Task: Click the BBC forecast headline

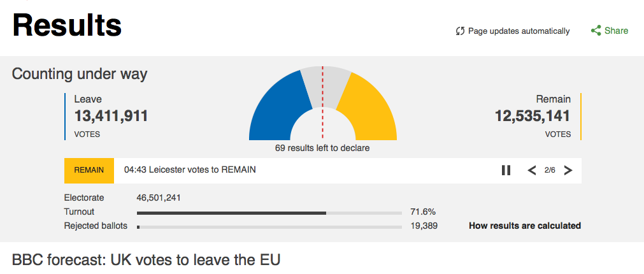Action: [x=146, y=260]
